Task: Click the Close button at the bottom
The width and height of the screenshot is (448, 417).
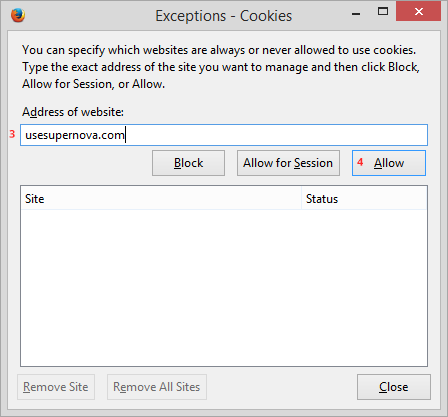Action: pyautogui.click(x=394, y=387)
